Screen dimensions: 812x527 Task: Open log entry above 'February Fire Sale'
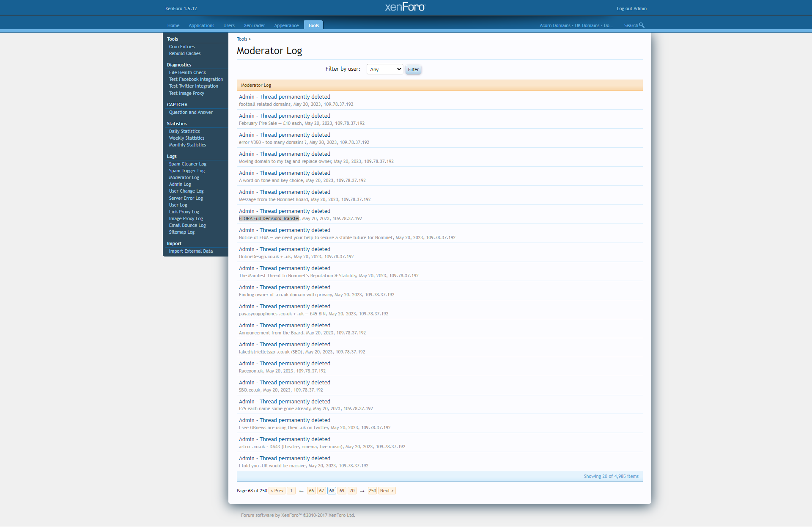(x=285, y=116)
